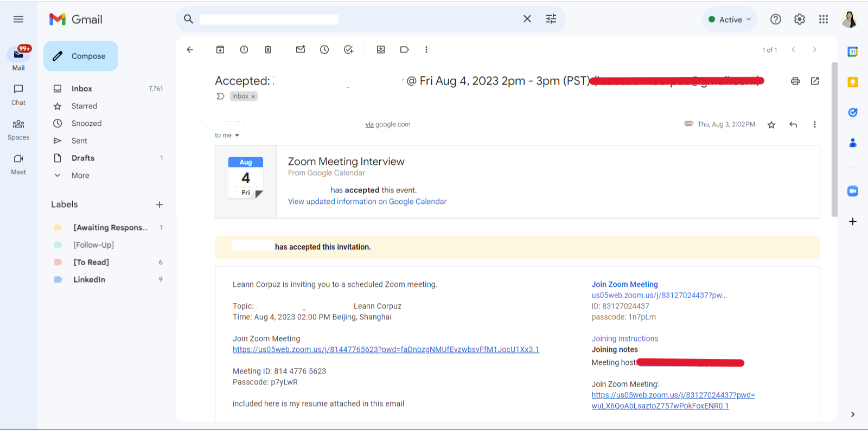Viewport: 868px width, 430px height.
Task: Star this message from Thu, Aug 3
Action: click(771, 125)
